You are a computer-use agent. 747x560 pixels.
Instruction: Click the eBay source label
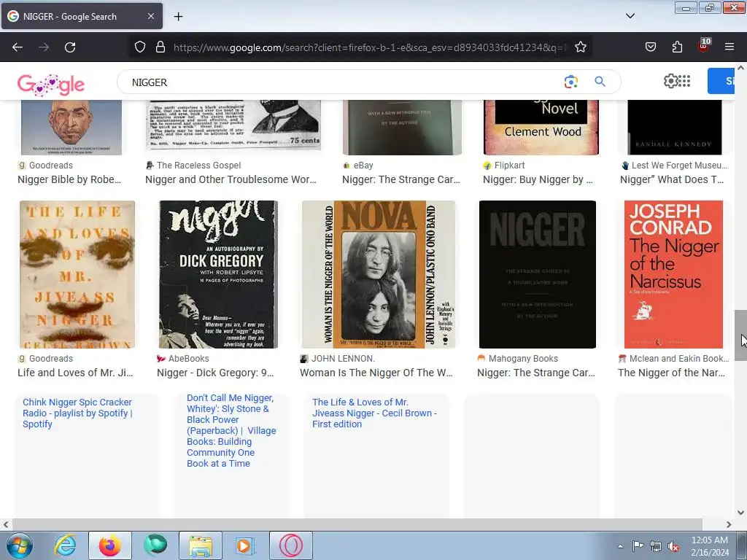363,166
